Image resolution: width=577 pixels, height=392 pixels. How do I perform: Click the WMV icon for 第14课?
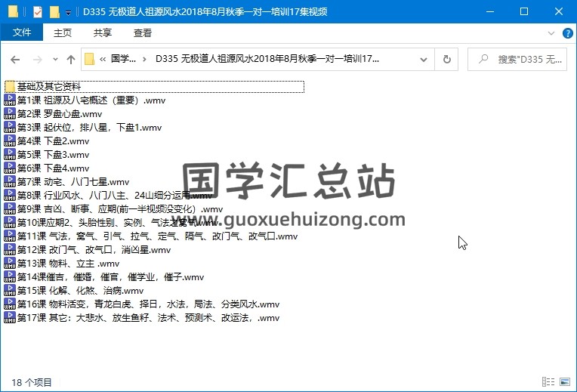point(10,277)
